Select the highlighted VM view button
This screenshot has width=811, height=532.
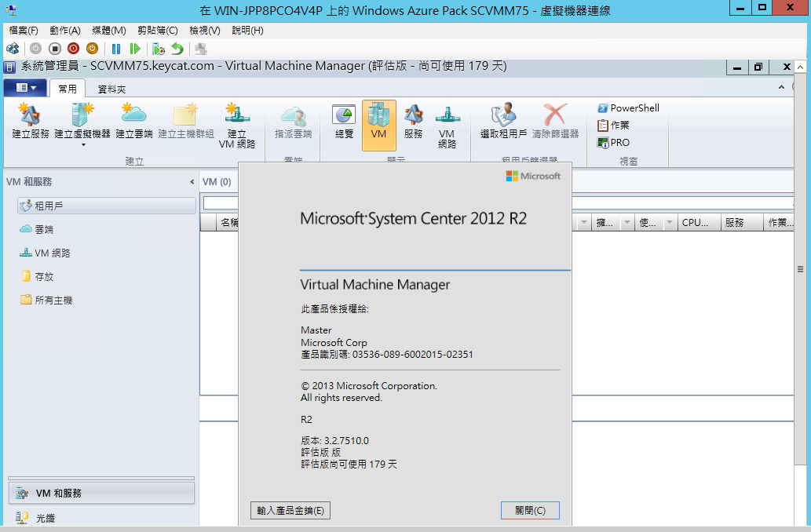[379, 125]
